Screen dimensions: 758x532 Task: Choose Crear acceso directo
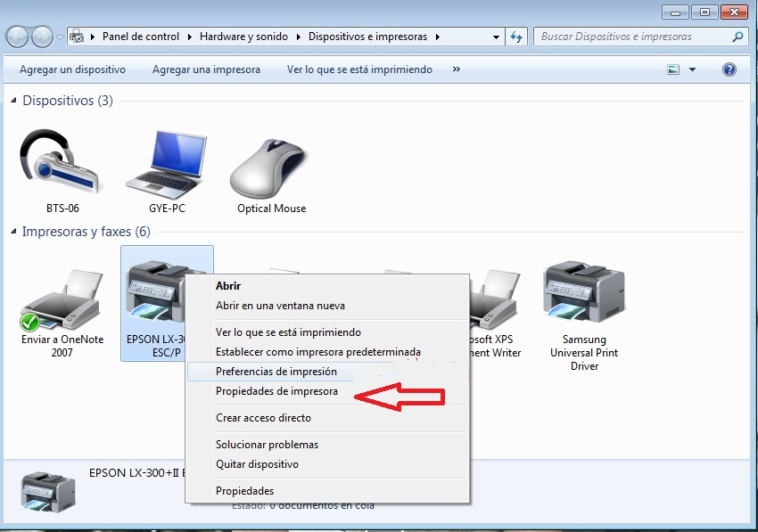(x=327, y=417)
